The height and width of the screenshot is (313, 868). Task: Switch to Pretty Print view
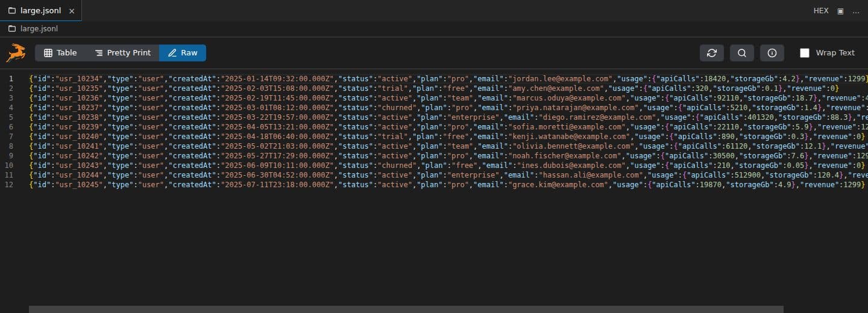[x=122, y=53]
